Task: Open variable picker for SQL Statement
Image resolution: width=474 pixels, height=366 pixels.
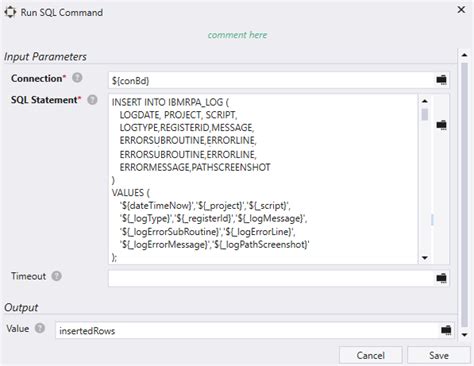Action: 441,125
